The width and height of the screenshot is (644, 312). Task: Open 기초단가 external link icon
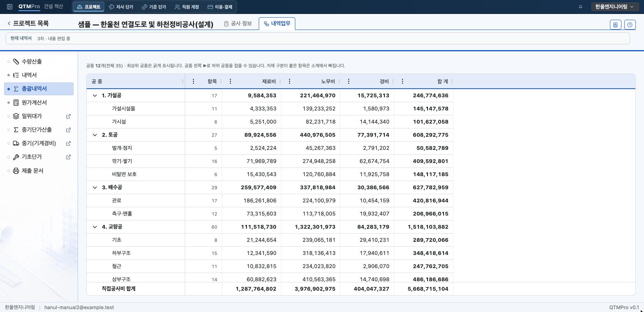(x=68, y=157)
